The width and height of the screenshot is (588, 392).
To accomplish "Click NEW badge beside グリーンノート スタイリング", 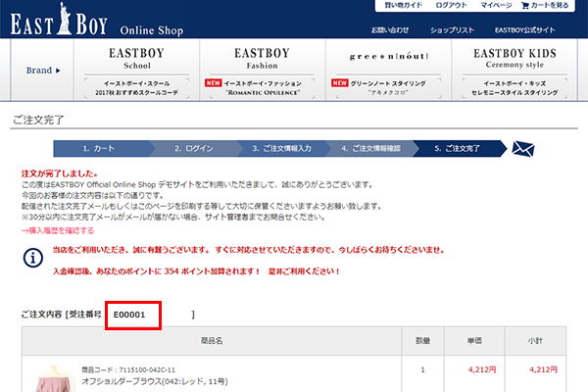I will [341, 83].
